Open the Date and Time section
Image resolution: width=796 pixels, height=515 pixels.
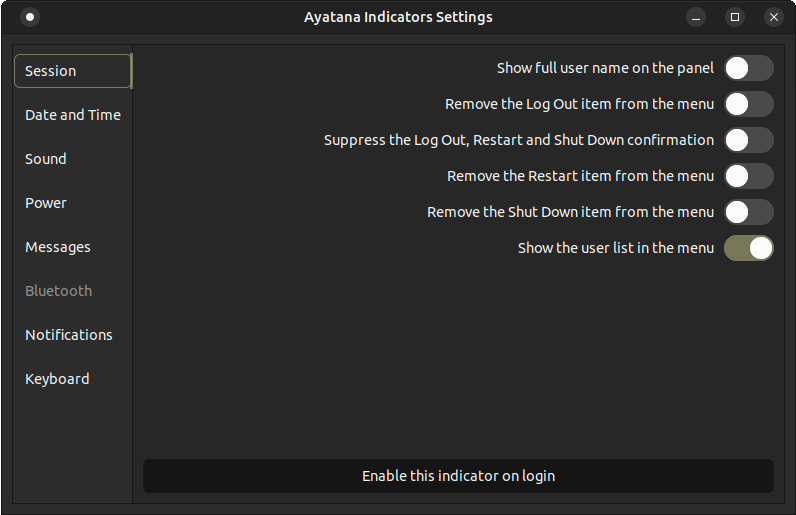click(72, 115)
